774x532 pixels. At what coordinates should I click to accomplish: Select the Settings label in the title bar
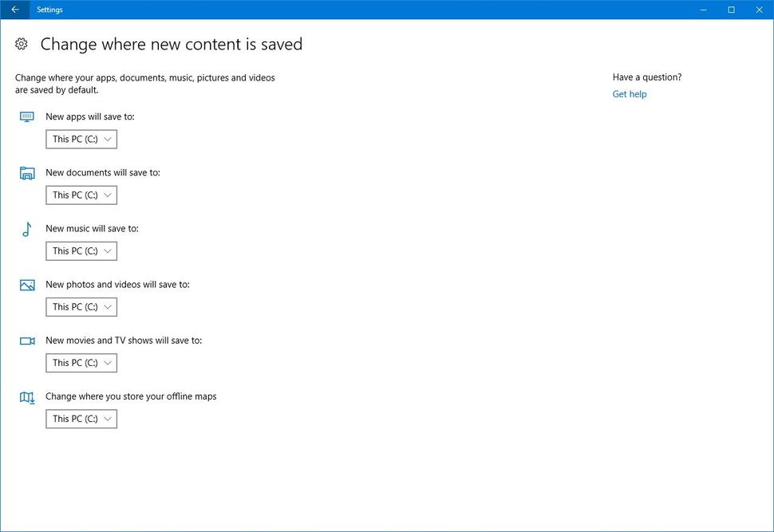click(49, 10)
